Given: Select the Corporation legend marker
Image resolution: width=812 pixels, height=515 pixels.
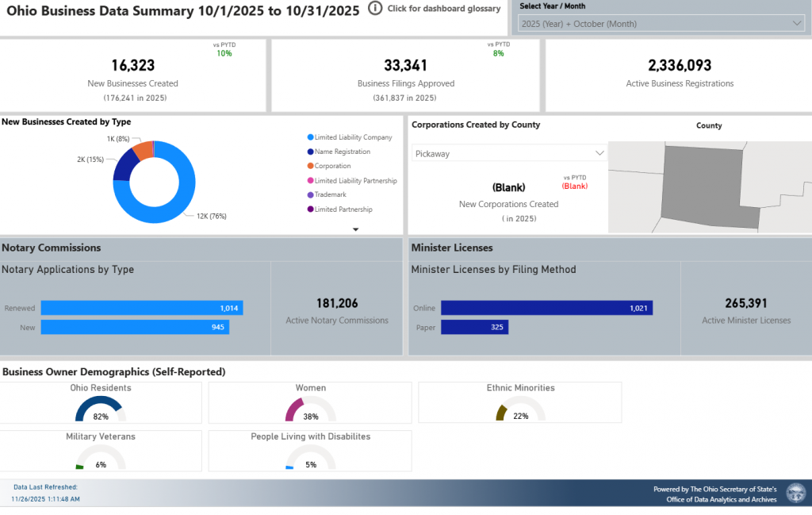Looking at the screenshot, I should point(309,166).
